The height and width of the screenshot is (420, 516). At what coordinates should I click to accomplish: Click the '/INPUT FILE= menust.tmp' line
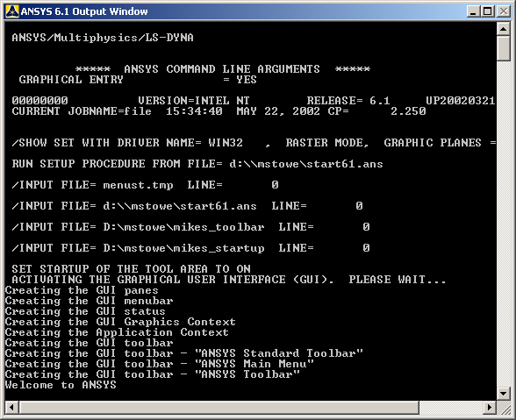pyautogui.click(x=145, y=185)
